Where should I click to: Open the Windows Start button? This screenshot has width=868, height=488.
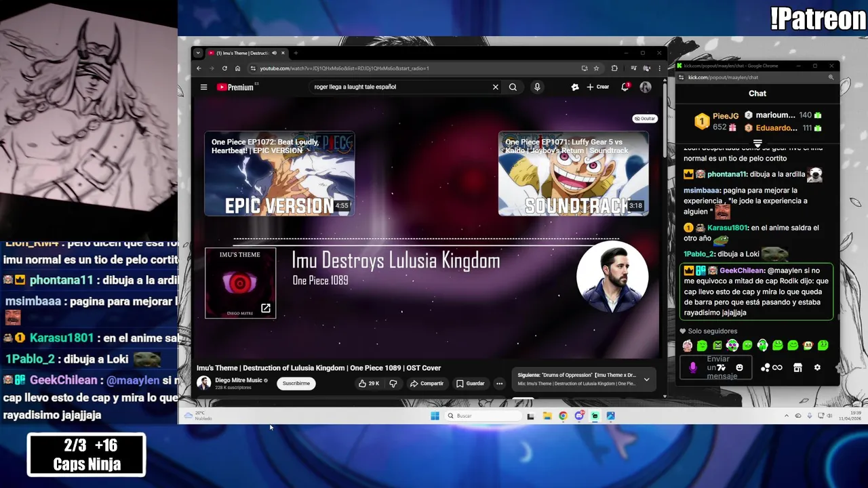pos(435,415)
